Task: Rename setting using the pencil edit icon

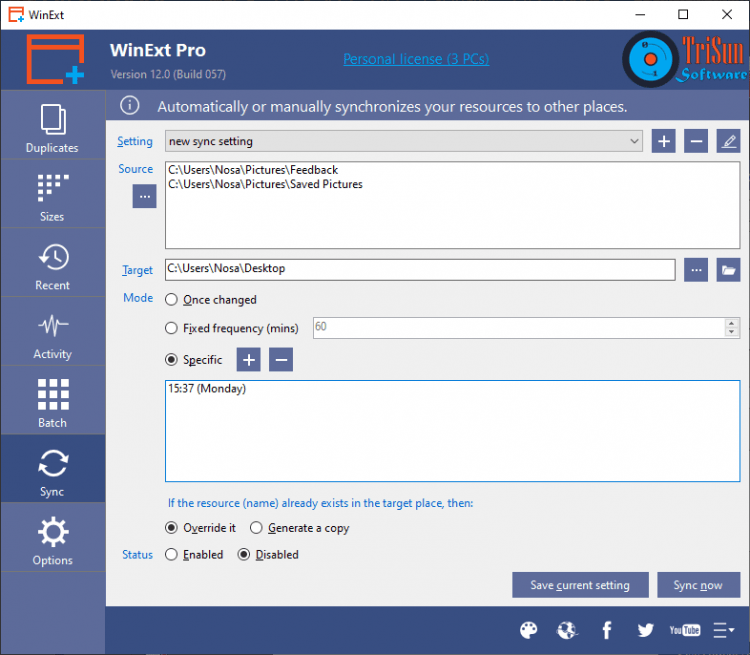Action: [728, 141]
